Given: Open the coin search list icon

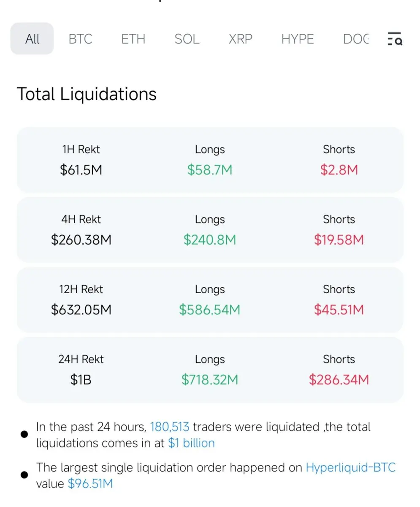Looking at the screenshot, I should (x=395, y=39).
